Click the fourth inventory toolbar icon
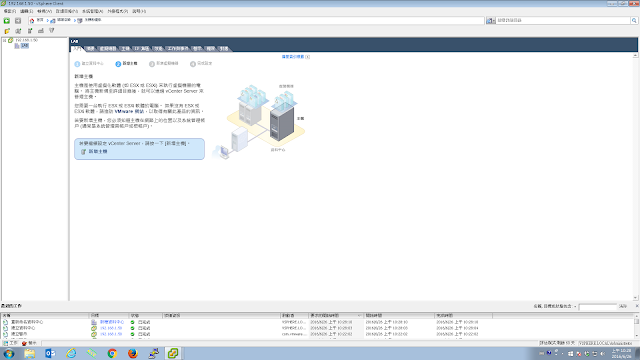 coord(41,31)
